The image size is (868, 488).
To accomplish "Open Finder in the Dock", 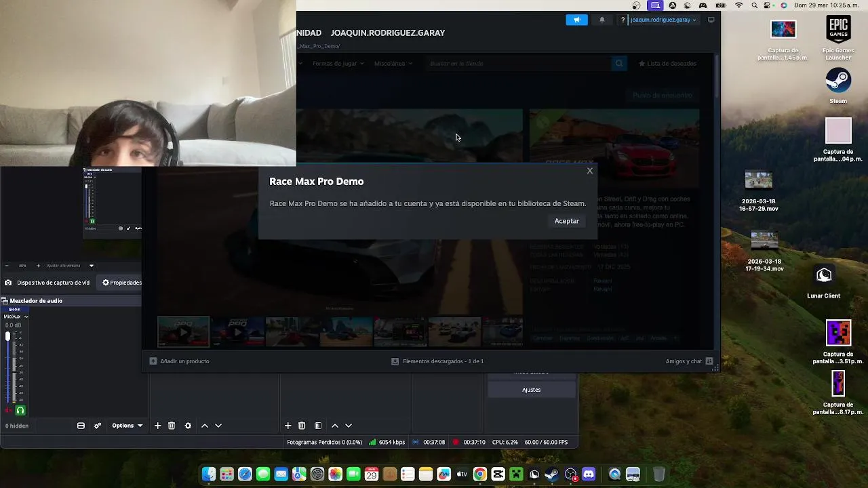I will 209,474.
